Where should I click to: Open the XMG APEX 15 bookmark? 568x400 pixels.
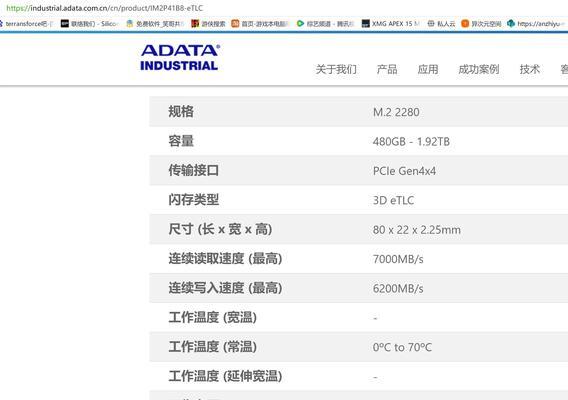[390, 24]
